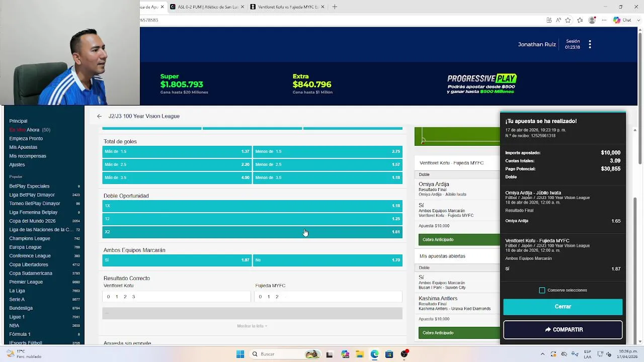Close the ASL 0-2 PUM browser tab
This screenshot has width=644, height=362.
pos(243,7)
